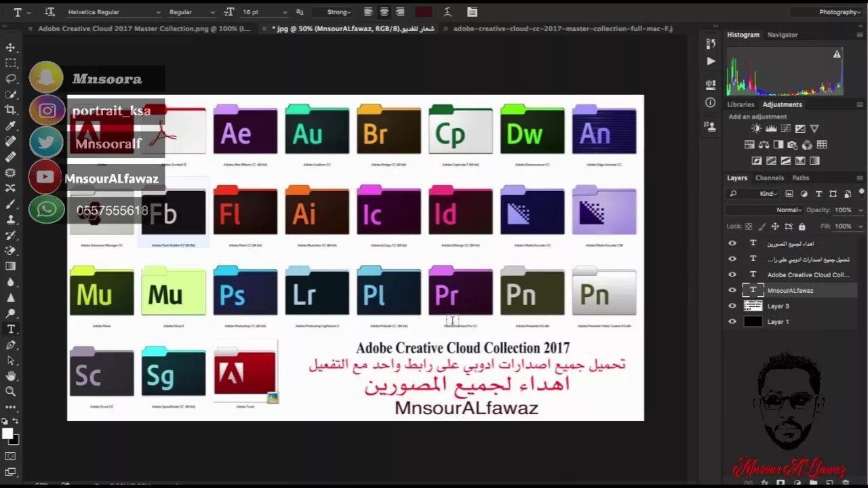Open the Photography workspace dropdown
The width and height of the screenshot is (868, 488).
(826, 12)
